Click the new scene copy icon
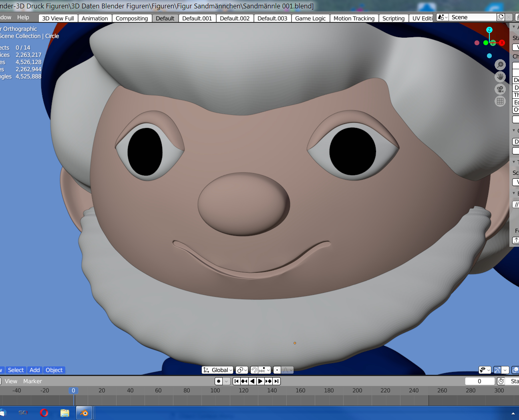The image size is (519, 420). 500,17
